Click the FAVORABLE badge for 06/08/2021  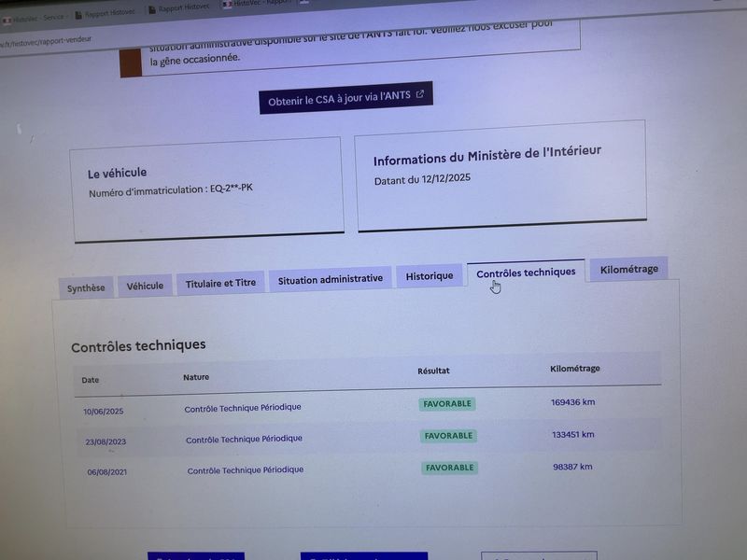point(449,468)
